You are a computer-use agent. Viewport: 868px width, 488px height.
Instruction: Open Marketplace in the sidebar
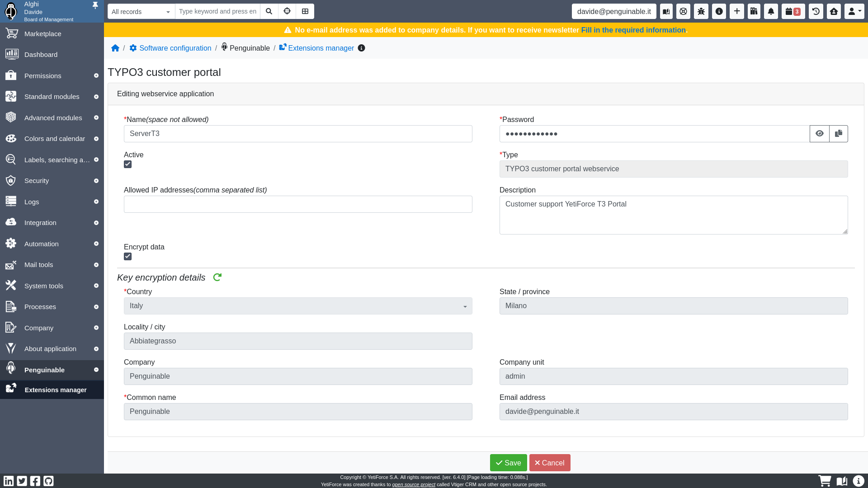click(x=42, y=34)
